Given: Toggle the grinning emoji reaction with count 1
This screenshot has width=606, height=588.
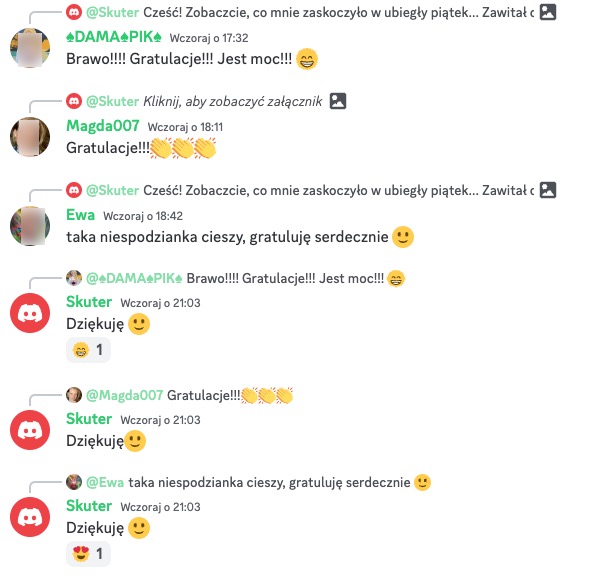Looking at the screenshot, I should pos(89,350).
